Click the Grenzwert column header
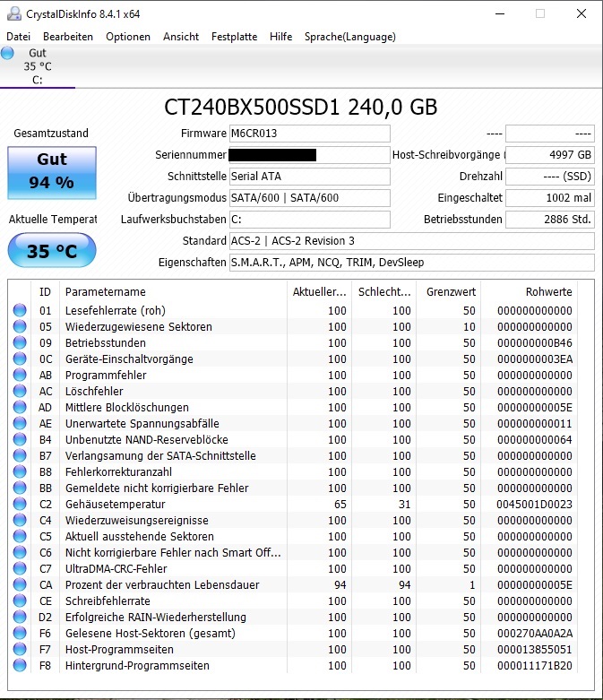Viewport: 603px width, 700px height. (451, 292)
